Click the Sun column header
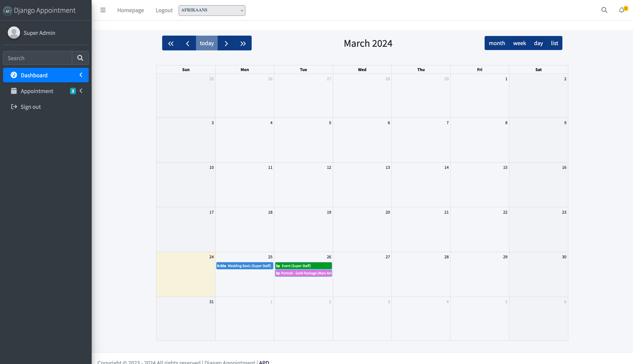This screenshot has height=364, width=633. tap(186, 70)
